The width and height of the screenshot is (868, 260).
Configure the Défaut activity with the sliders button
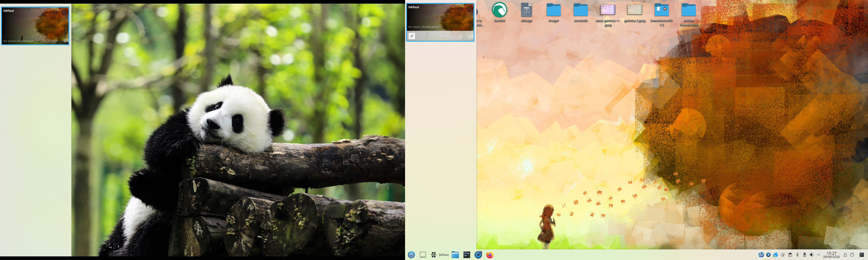(412, 36)
